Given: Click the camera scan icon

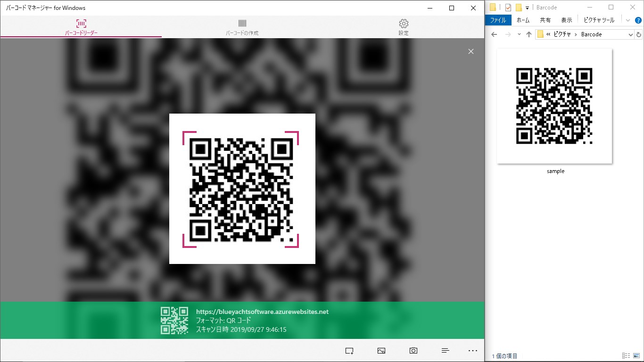Looking at the screenshot, I should (x=413, y=351).
